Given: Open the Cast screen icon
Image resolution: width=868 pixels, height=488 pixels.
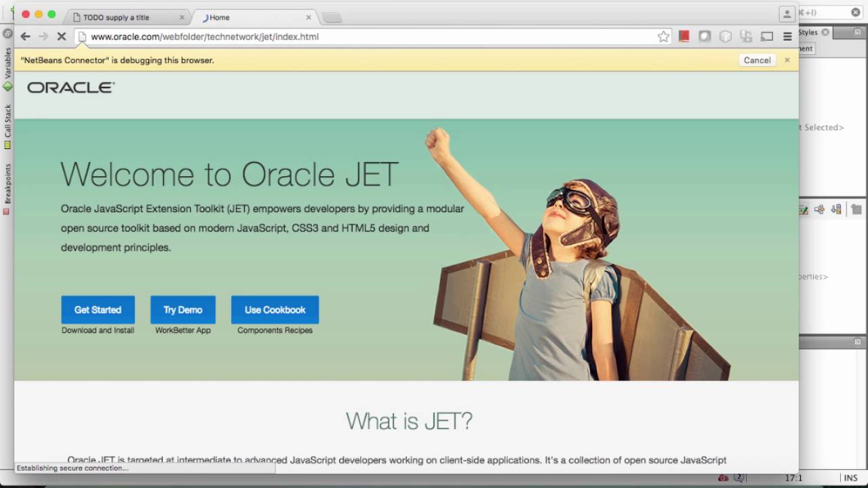Looking at the screenshot, I should click(767, 37).
